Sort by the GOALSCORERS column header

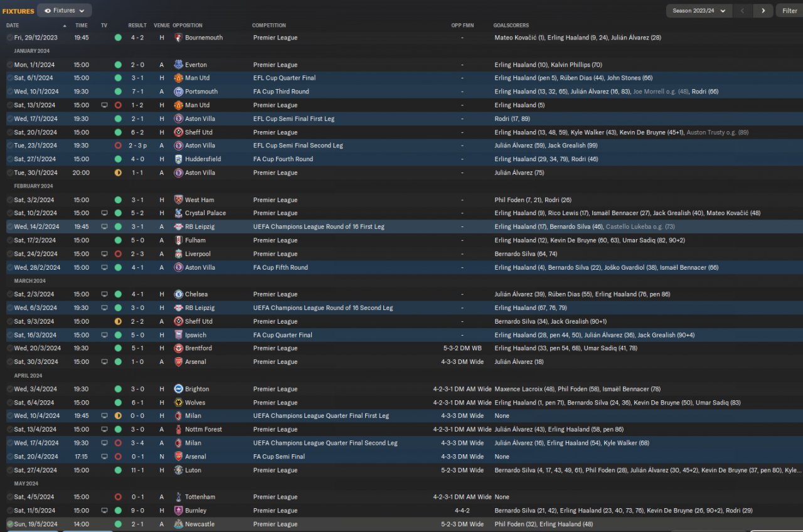(x=511, y=26)
